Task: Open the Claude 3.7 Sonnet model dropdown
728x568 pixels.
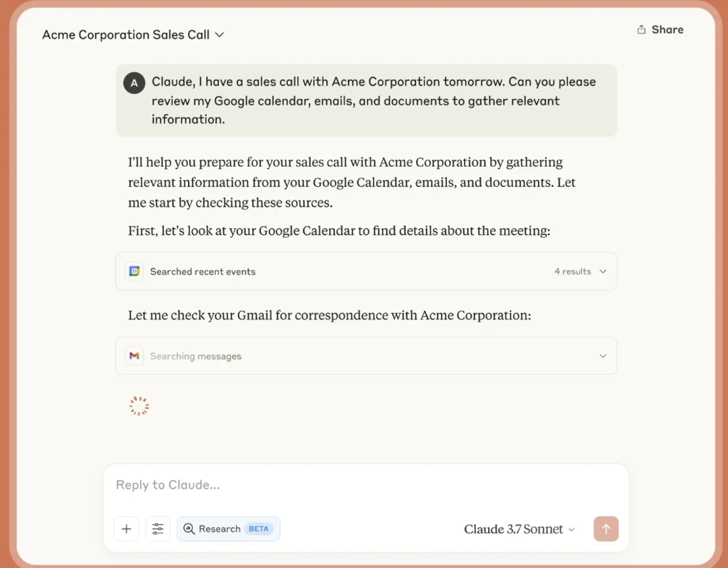Action: pos(519,530)
